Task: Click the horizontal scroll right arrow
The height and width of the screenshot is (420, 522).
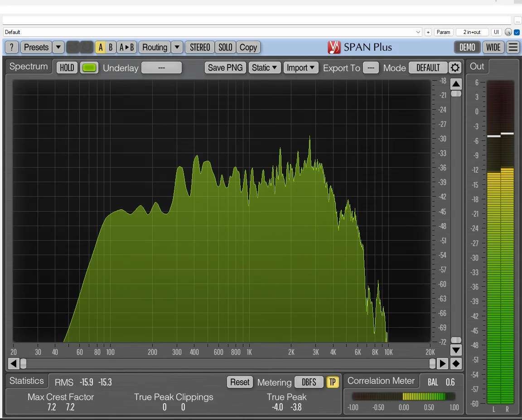Action: click(442, 363)
